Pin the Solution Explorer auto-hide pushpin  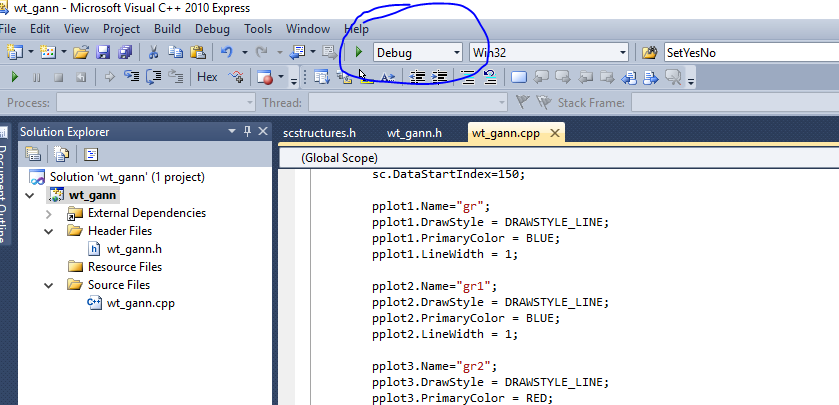[x=247, y=131]
